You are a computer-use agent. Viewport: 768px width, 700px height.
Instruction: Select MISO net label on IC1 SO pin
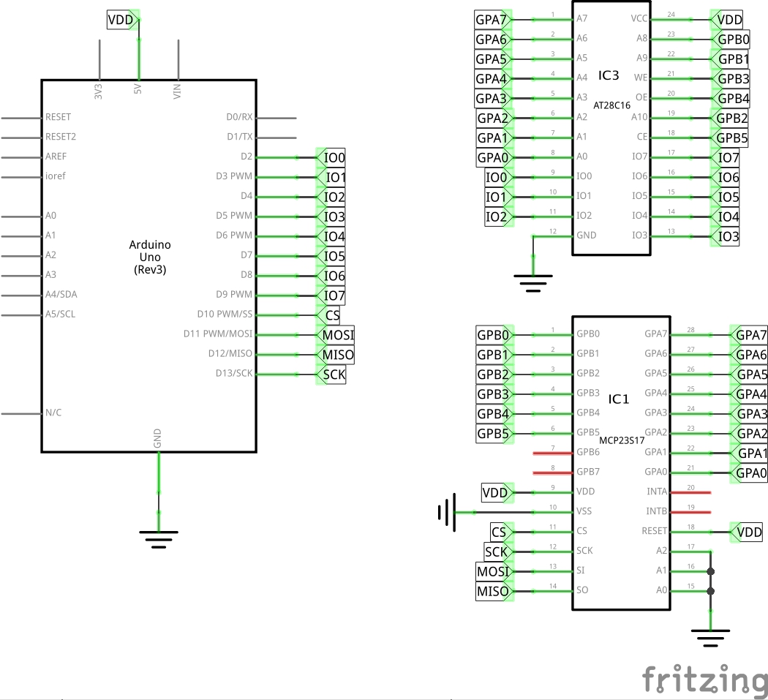(495, 591)
